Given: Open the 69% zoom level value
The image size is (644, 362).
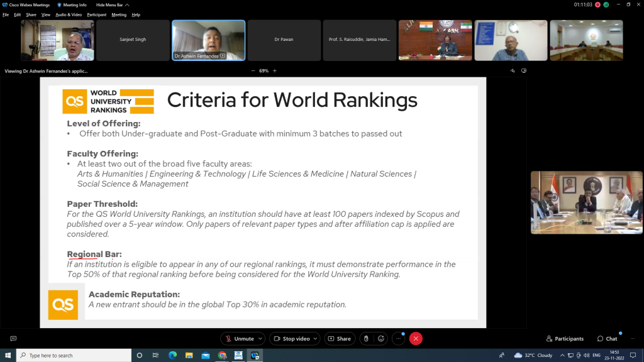Looking at the screenshot, I should [x=264, y=70].
